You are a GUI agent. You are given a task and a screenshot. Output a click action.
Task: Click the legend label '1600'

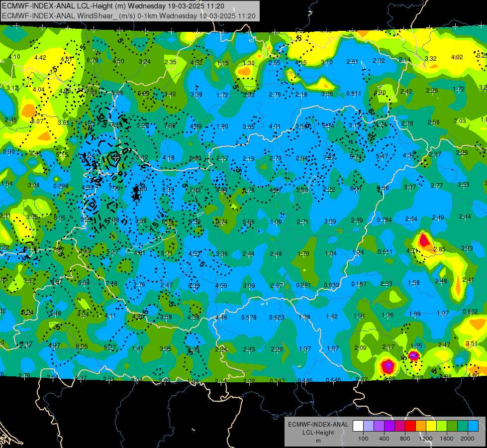click(447, 439)
